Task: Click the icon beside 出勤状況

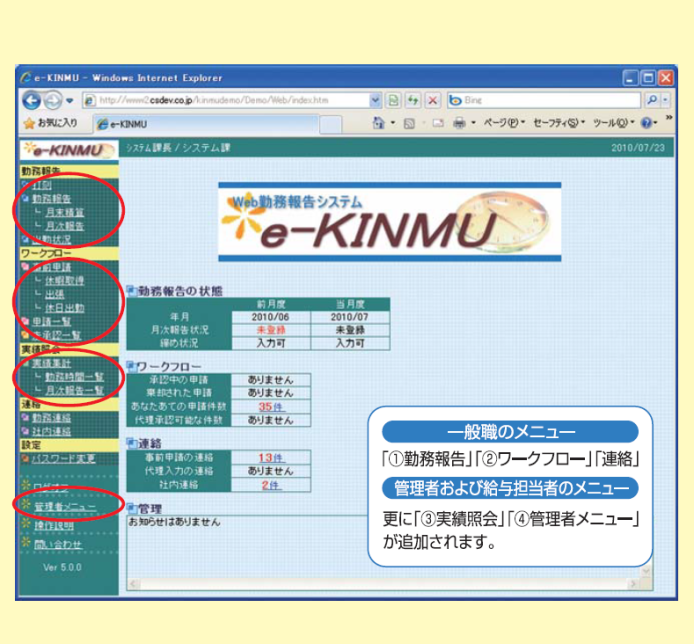Action: (x=26, y=239)
